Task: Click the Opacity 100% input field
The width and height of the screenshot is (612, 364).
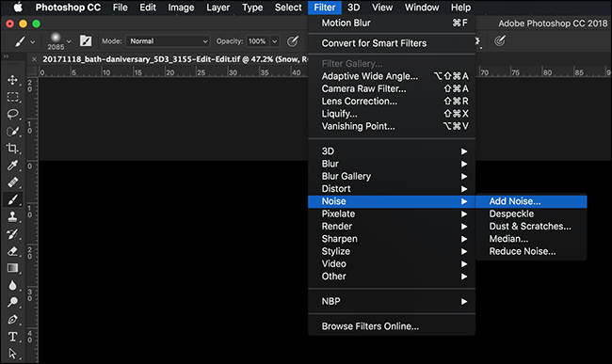Action: pyautogui.click(x=258, y=41)
